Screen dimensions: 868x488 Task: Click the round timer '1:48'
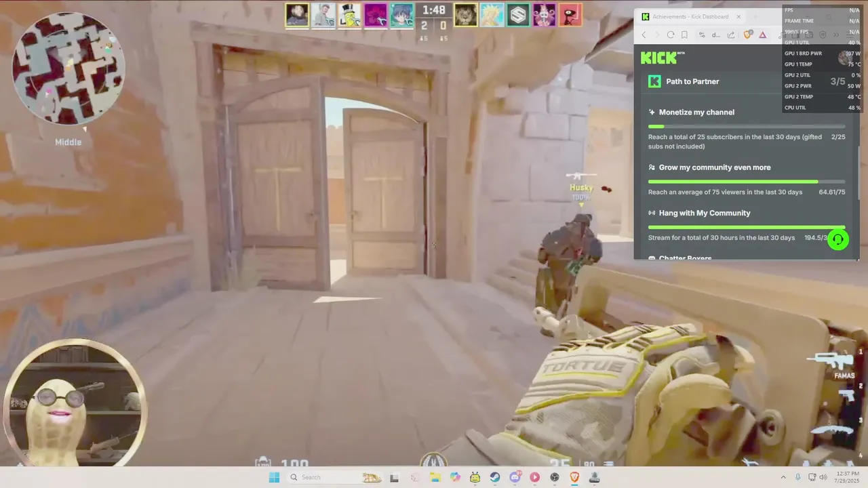tap(434, 10)
